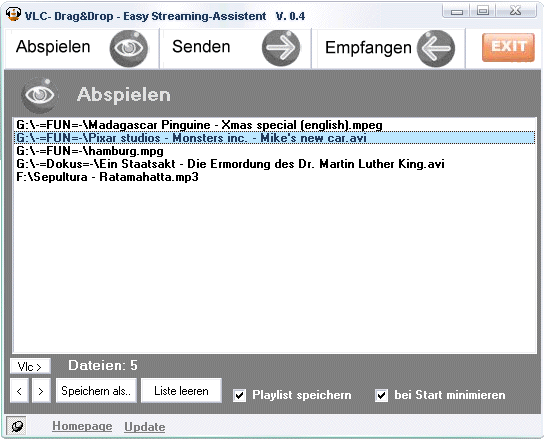Image resolution: width=545 pixels, height=439 pixels.
Task: Move item down with the > button
Action: pos(41,391)
